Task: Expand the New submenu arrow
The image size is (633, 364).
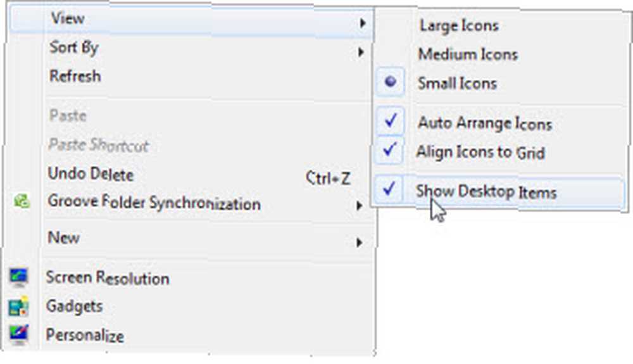Action: [359, 242]
